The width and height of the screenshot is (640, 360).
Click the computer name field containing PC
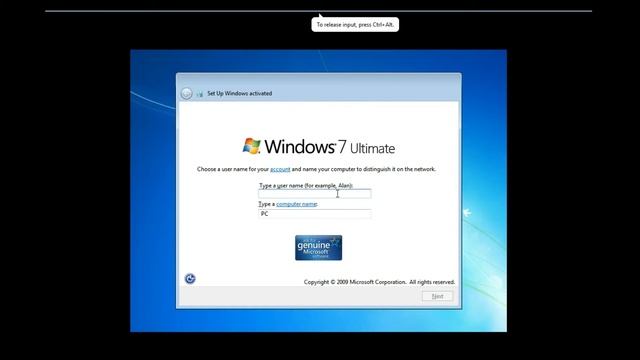tap(315, 214)
